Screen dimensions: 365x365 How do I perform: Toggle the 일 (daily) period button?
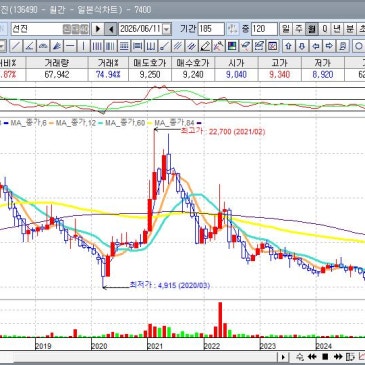pos(286,29)
